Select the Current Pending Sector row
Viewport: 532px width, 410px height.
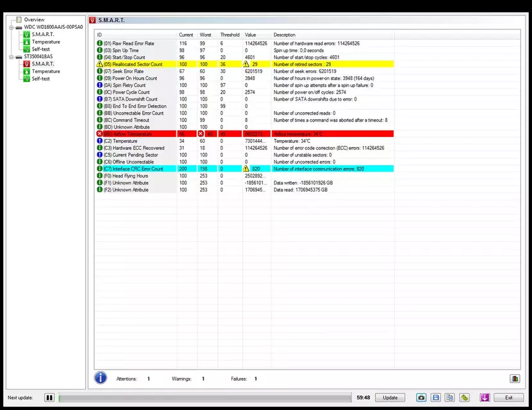coord(245,154)
